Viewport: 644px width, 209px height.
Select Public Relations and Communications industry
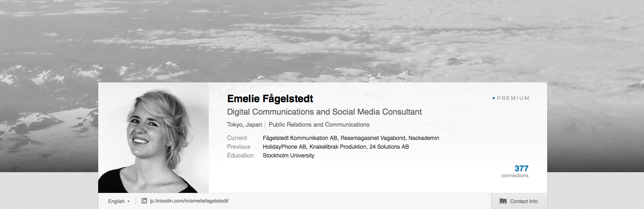coord(319,125)
